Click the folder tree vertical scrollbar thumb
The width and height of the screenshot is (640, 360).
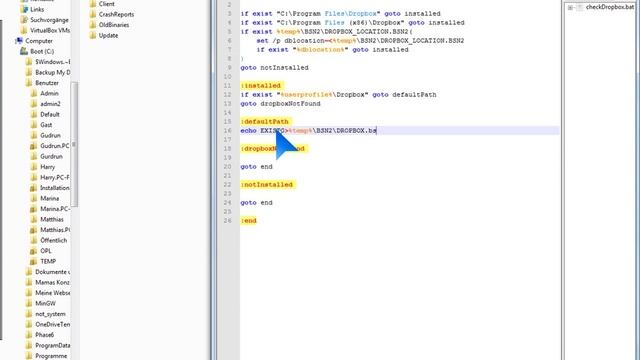(74, 144)
